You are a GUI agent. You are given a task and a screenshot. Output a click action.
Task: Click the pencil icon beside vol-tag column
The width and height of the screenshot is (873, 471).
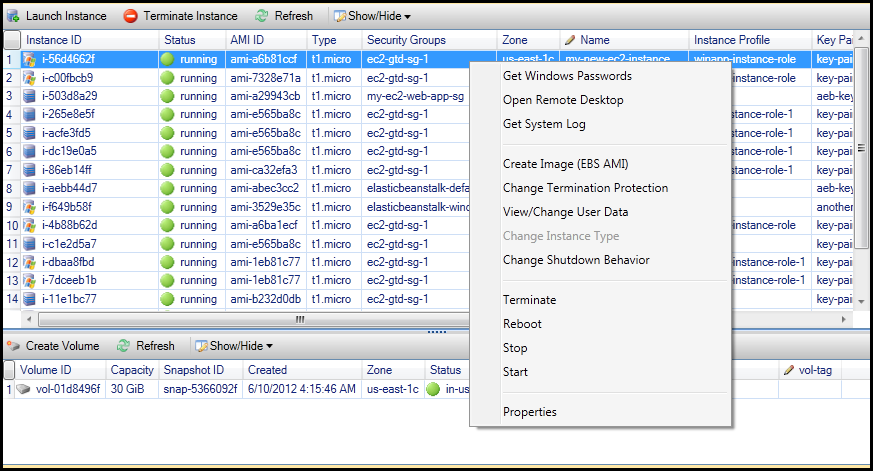coord(789,370)
